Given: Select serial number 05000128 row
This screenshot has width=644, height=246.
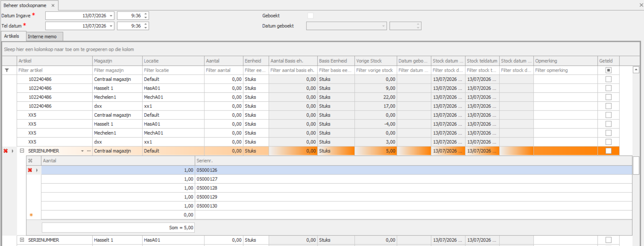Looking at the screenshot, I should coord(337,188).
